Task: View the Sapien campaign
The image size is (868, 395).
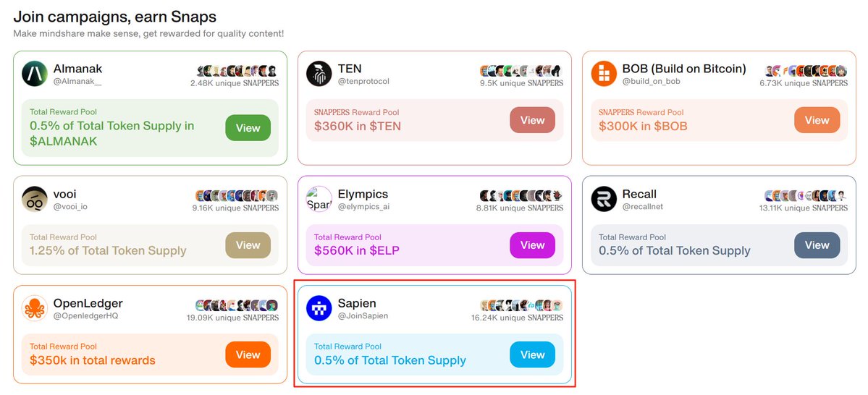Action: tap(533, 354)
